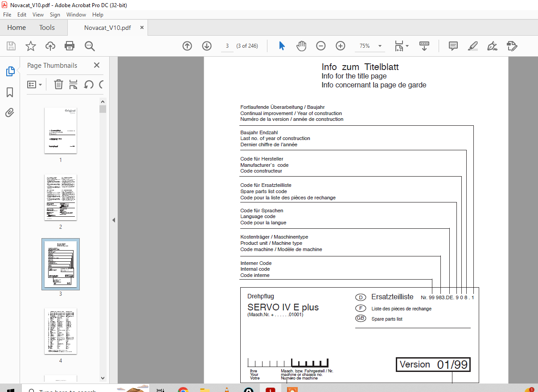538x392 pixels.
Task: Select page 1 thumbnail
Action: coord(61,130)
